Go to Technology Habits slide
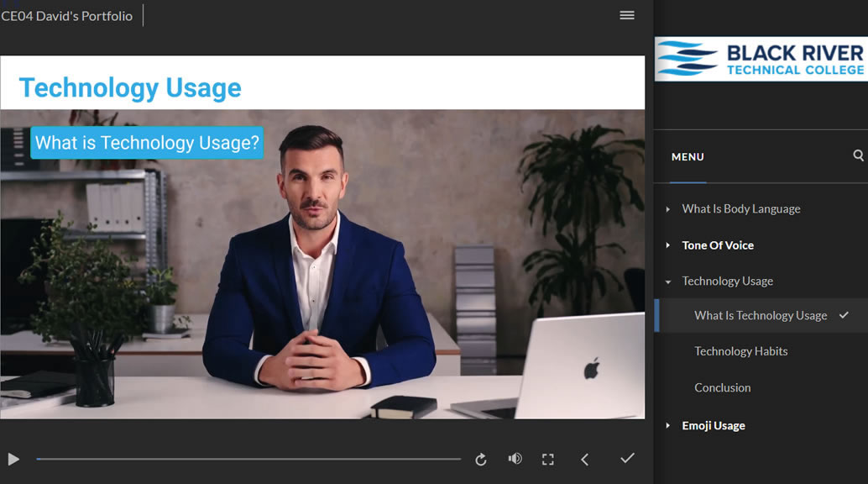This screenshot has height=484, width=868. pyautogui.click(x=740, y=351)
